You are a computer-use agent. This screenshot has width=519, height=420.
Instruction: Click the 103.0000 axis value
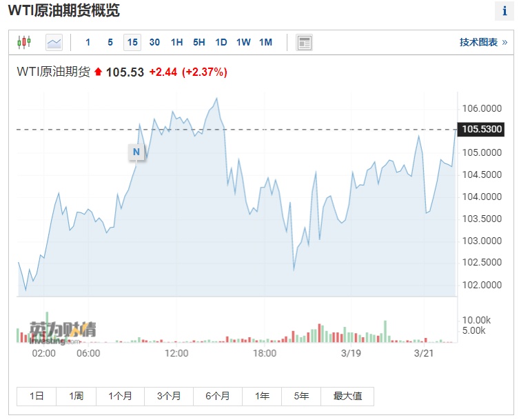click(x=482, y=241)
